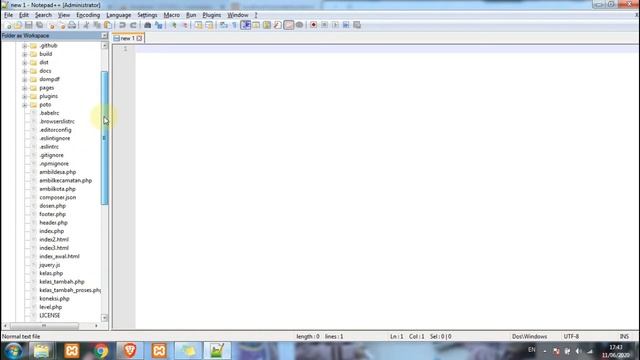Toggle the Indent Guide toolbar icon
Screen dimensions: 640x360
(x=245, y=25)
